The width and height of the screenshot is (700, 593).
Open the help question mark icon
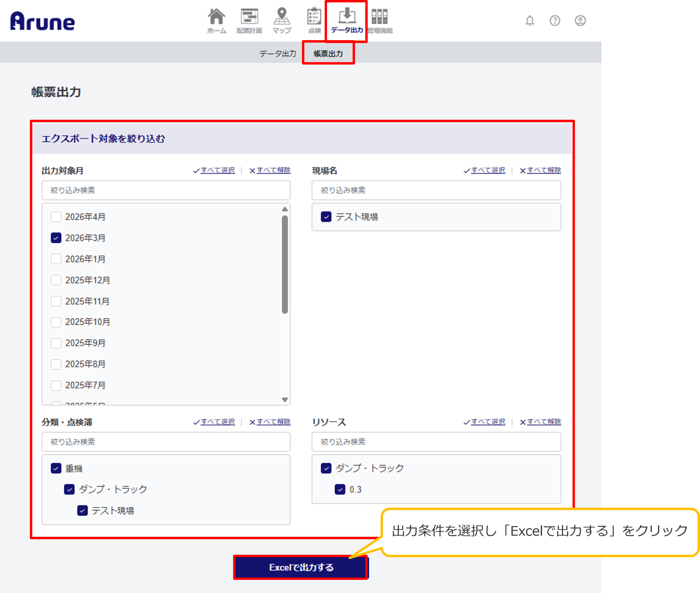coord(555,21)
